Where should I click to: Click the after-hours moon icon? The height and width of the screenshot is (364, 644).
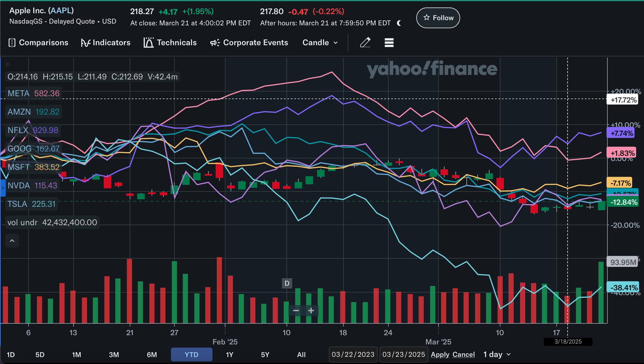pos(399,23)
